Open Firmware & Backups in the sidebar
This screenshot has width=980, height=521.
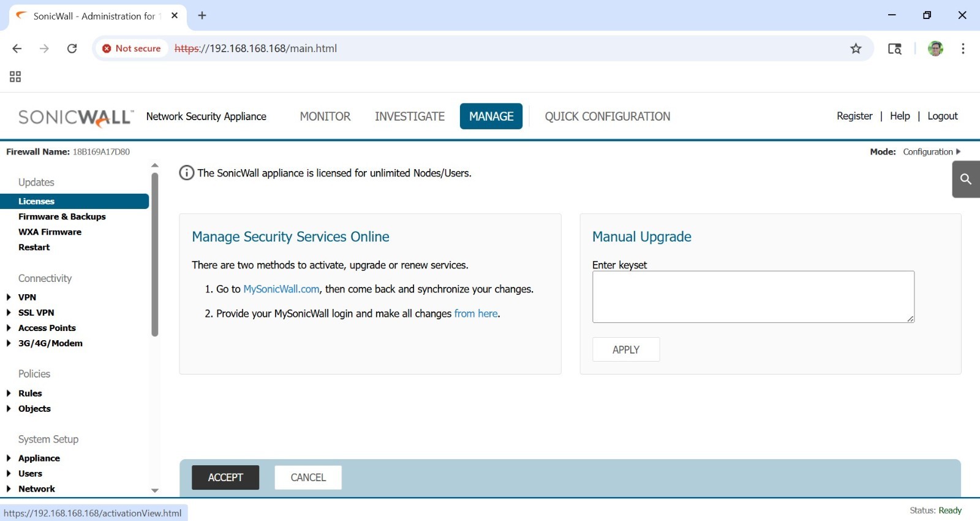click(62, 216)
